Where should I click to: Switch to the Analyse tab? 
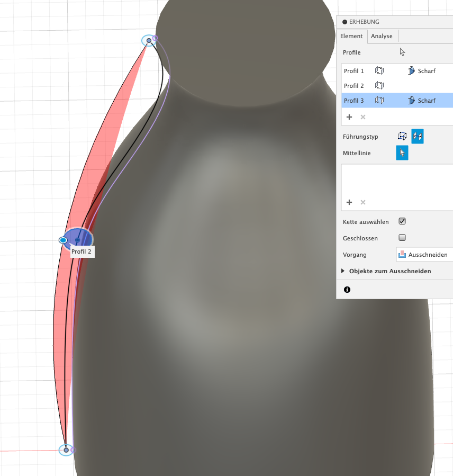382,36
